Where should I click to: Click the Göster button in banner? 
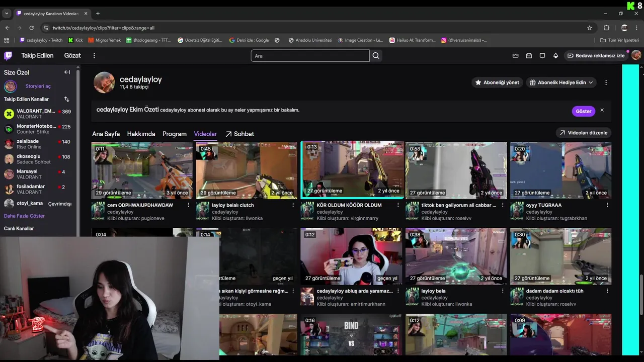point(584,111)
